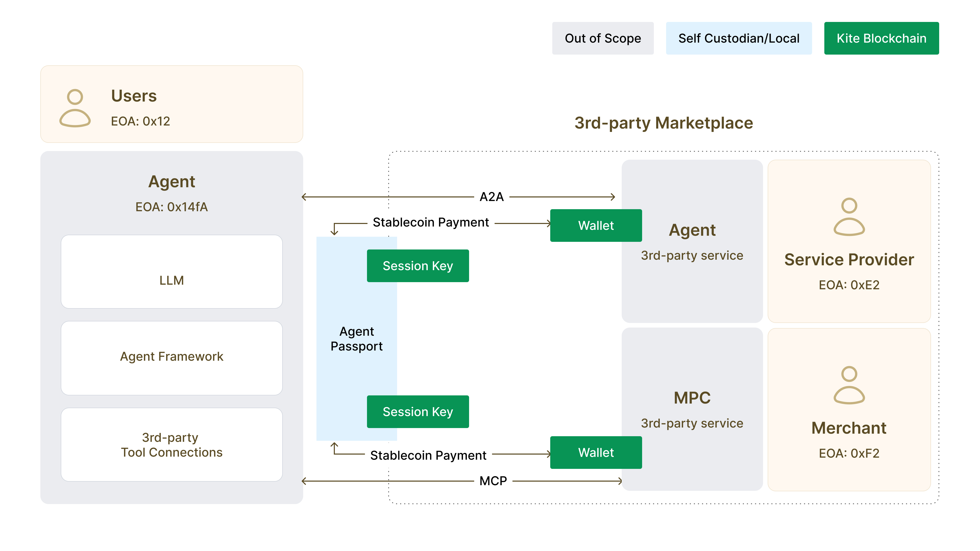The width and height of the screenshot is (980, 551).
Task: Select the Kite Blockchain legend label
Action: click(x=881, y=39)
